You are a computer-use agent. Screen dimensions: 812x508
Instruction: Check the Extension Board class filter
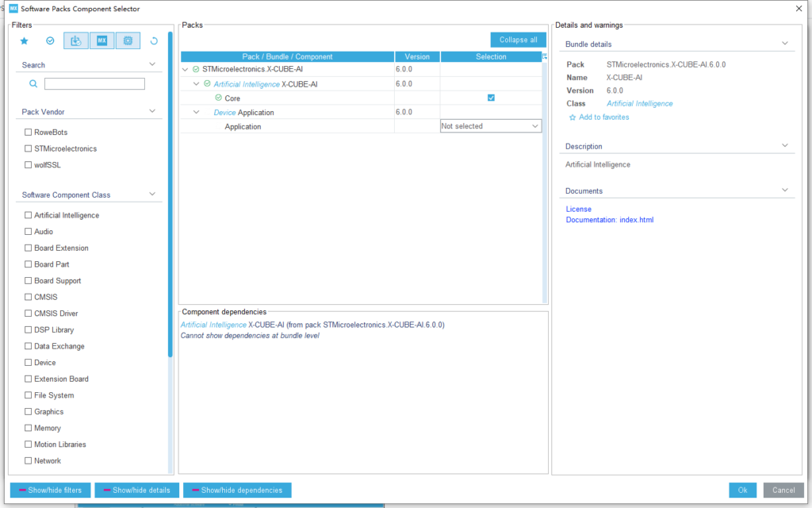click(28, 379)
